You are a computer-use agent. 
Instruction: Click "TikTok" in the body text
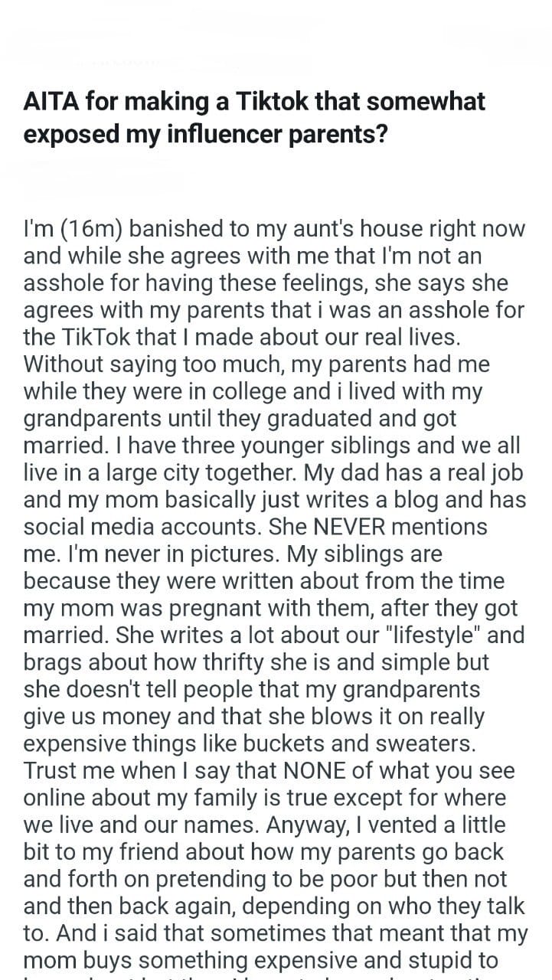[x=93, y=338]
